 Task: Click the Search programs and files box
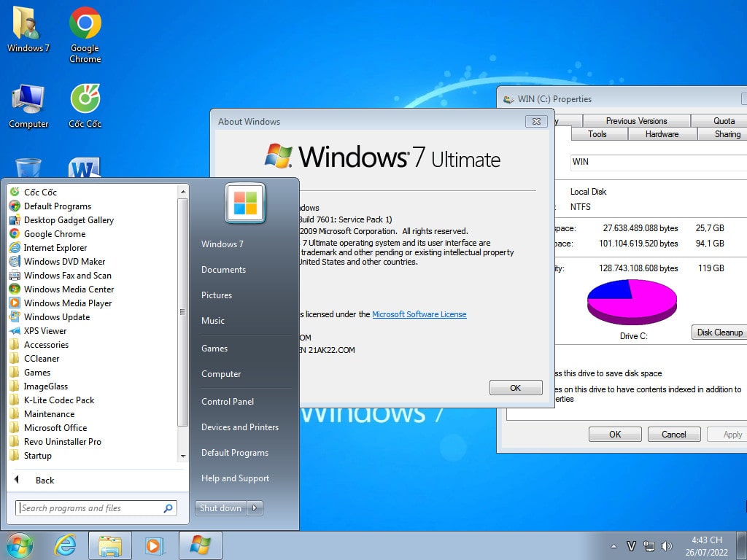(96, 508)
